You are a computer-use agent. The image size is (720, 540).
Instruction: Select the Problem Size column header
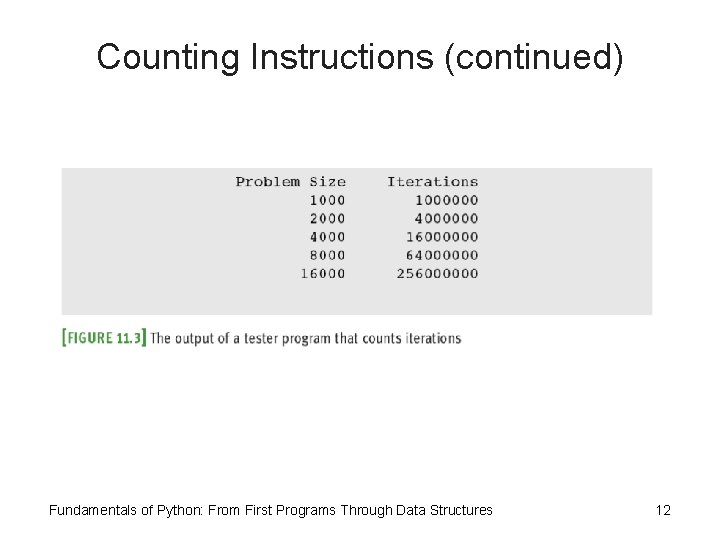[291, 182]
